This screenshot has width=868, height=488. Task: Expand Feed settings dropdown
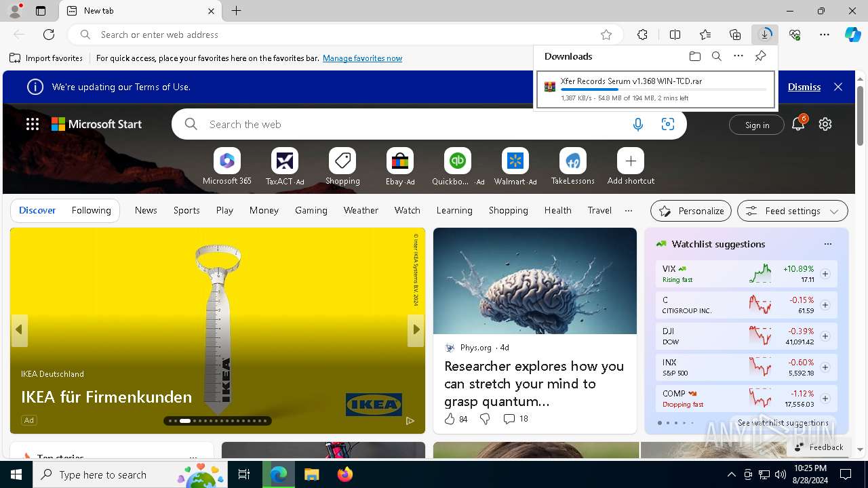792,211
